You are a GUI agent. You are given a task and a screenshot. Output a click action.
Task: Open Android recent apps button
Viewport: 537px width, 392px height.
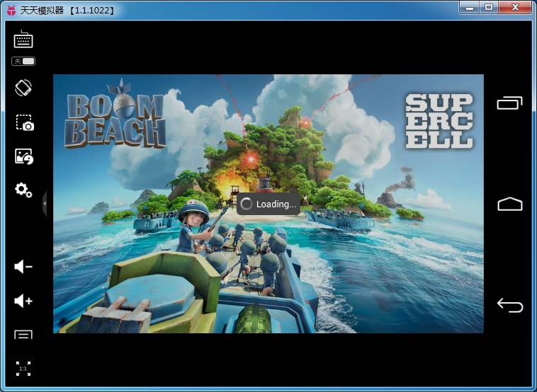click(509, 103)
